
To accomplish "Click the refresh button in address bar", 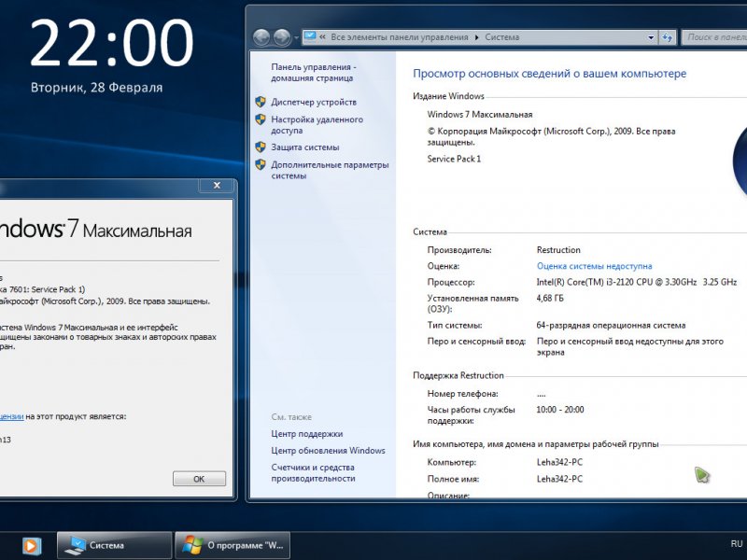I will (x=667, y=37).
